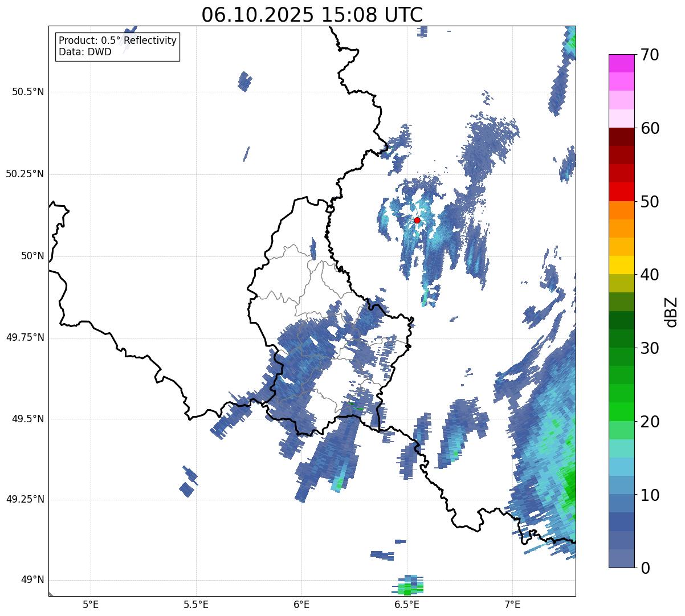Select the "Product: 0.5° Reflectivity" legend line
685x616 pixels.
coord(118,40)
